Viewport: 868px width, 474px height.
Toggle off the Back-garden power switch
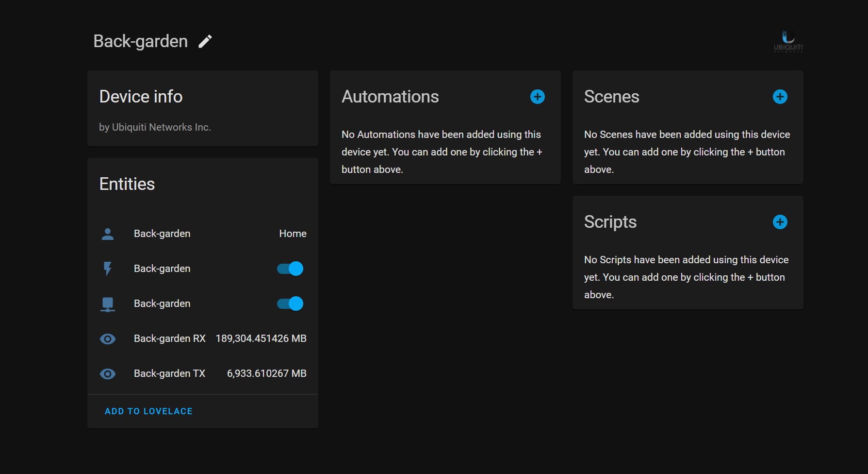[x=290, y=269]
